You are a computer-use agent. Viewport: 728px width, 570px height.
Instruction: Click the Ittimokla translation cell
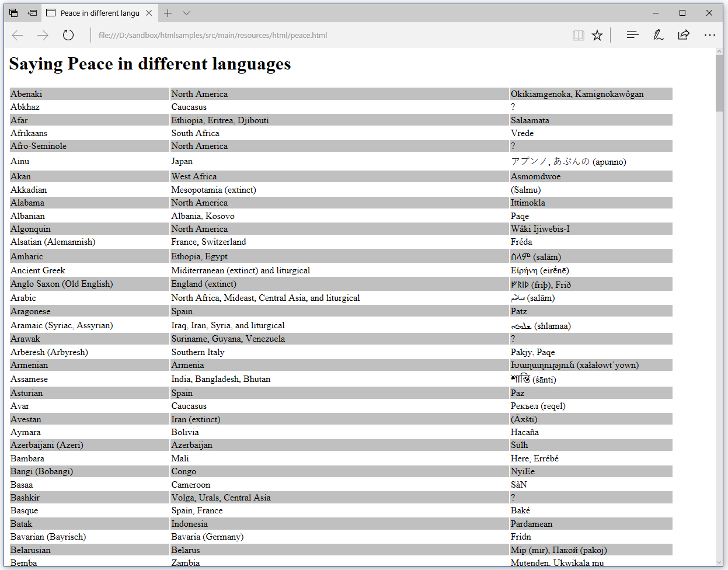click(591, 203)
